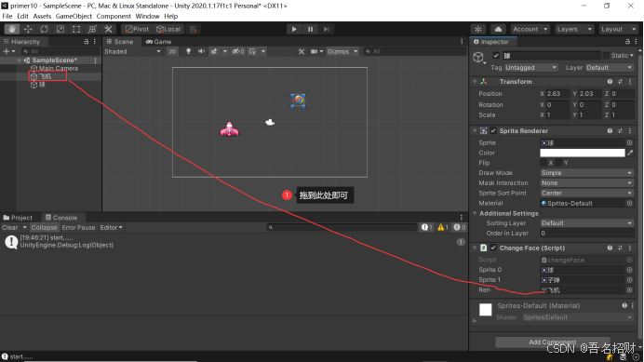Disable Change Face script checkbox
This screenshot has height=362, width=644.
click(493, 248)
